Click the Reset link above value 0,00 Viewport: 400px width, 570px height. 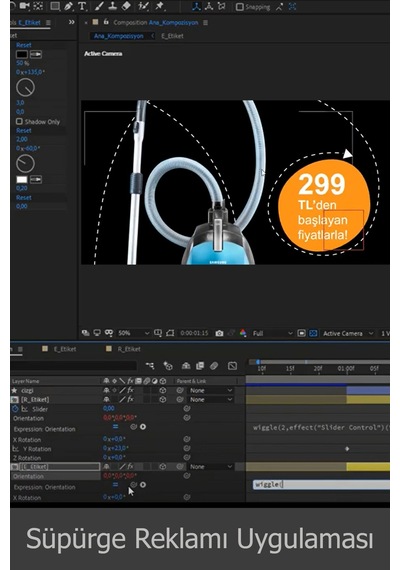point(24,198)
